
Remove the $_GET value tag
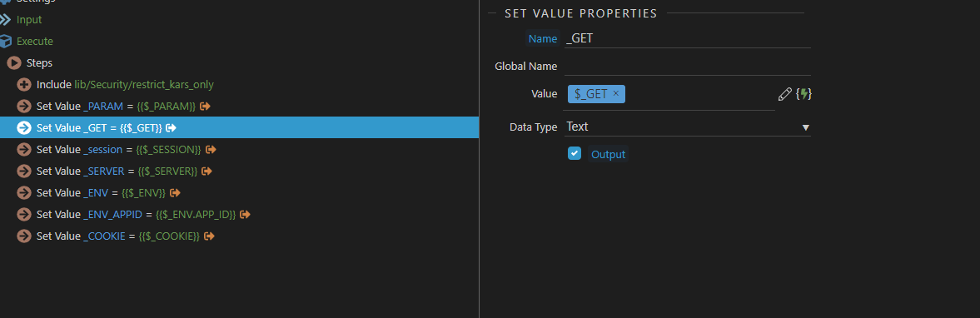pos(615,94)
